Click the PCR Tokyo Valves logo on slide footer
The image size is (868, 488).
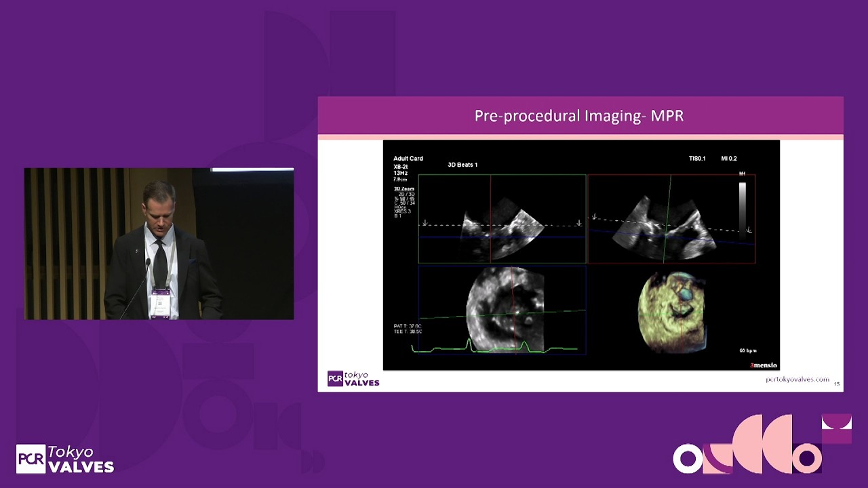pyautogui.click(x=353, y=379)
